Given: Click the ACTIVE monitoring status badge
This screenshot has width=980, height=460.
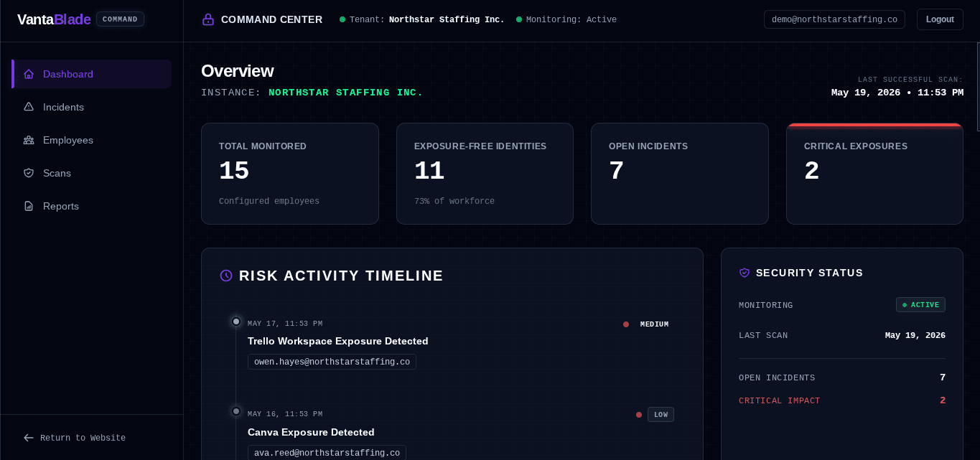Looking at the screenshot, I should click(x=920, y=305).
